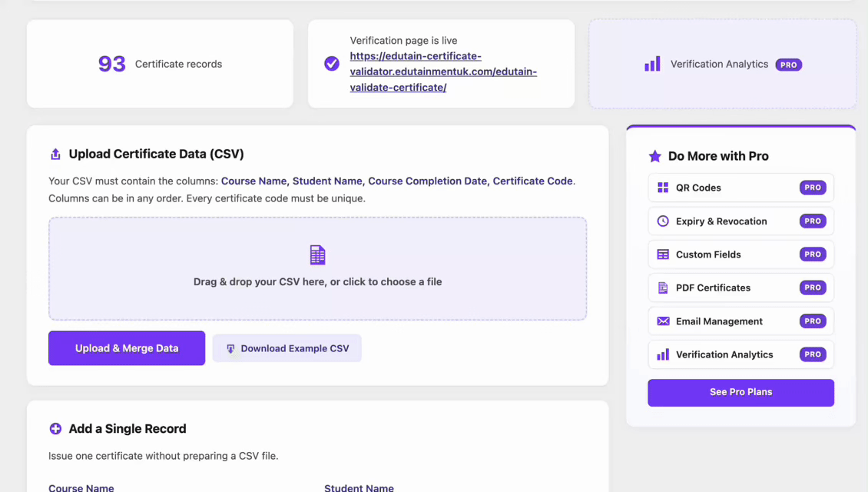Image resolution: width=868 pixels, height=492 pixels.
Task: Click the star icon beside Do More with Pro
Action: tap(655, 156)
